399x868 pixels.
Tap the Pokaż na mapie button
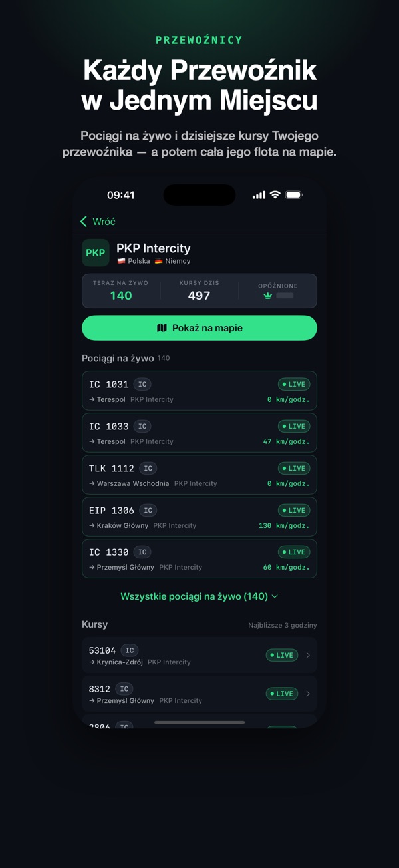pyautogui.click(x=199, y=328)
